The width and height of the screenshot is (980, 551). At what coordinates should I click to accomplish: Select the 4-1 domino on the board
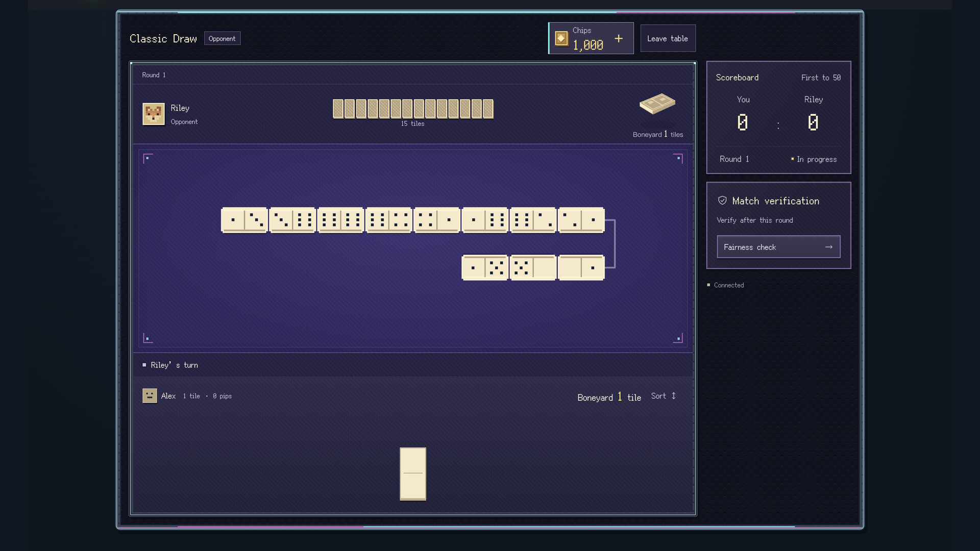click(437, 220)
